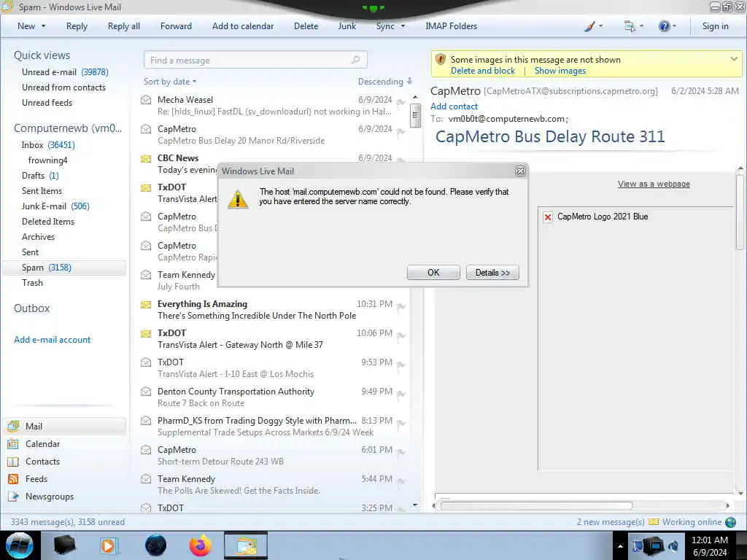Click the search magnifier icon

pos(356,60)
